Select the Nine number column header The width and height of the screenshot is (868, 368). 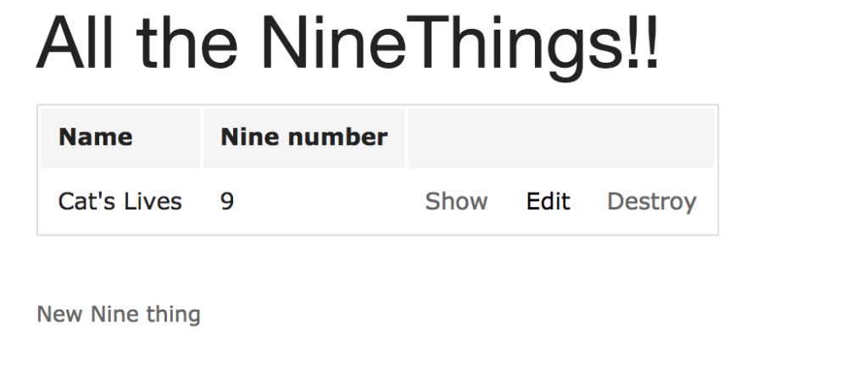[303, 137]
